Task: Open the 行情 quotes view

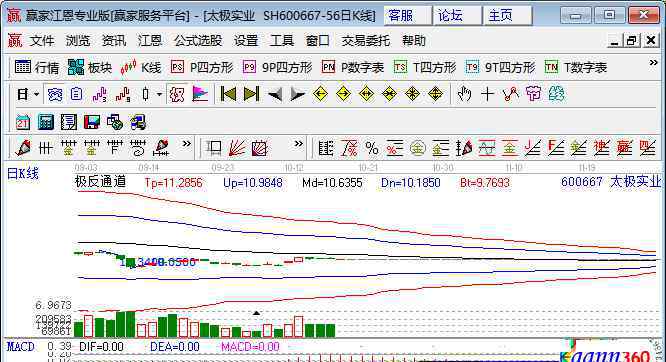Action: tap(37, 67)
